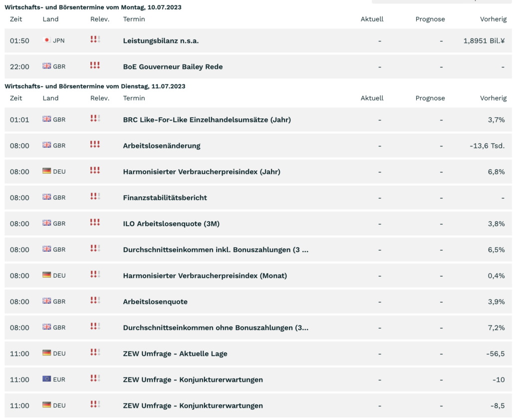514x420 pixels.
Task: Click the previous value 6,8%
Action: click(x=497, y=172)
